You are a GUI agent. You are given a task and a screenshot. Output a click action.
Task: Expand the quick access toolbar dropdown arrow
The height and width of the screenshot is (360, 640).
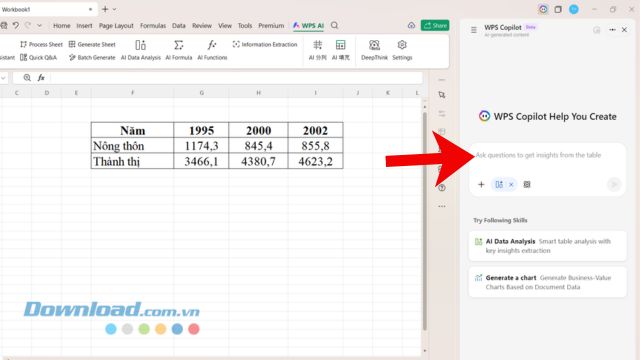(39, 25)
